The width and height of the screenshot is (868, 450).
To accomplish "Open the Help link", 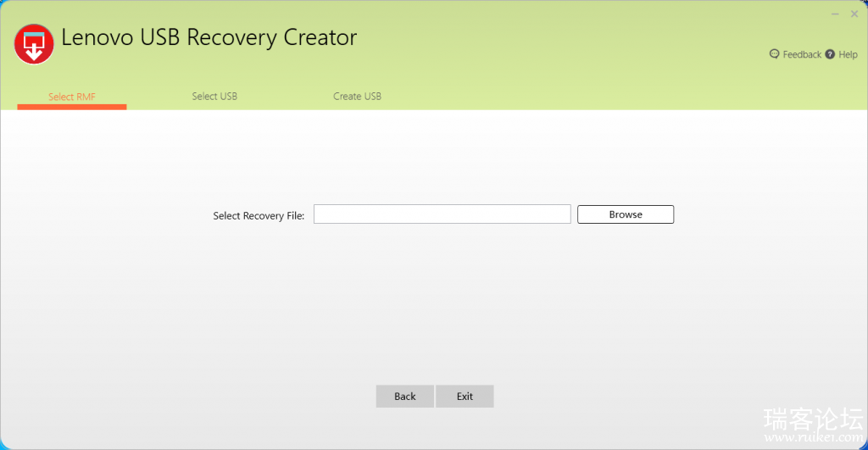I will [x=848, y=54].
